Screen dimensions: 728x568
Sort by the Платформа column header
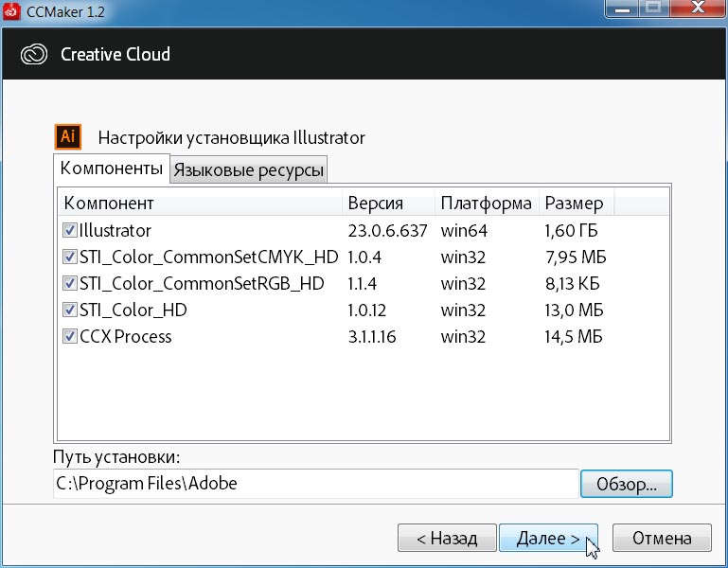(x=487, y=203)
